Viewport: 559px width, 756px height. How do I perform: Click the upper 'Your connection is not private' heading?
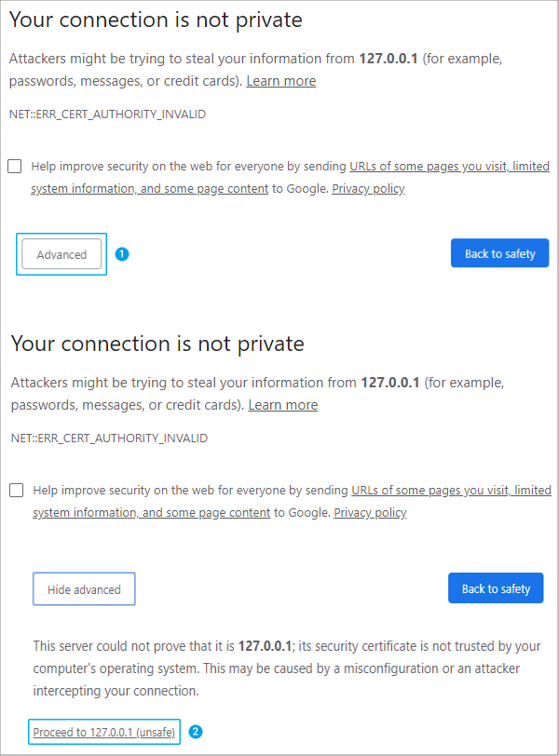pyautogui.click(x=156, y=20)
